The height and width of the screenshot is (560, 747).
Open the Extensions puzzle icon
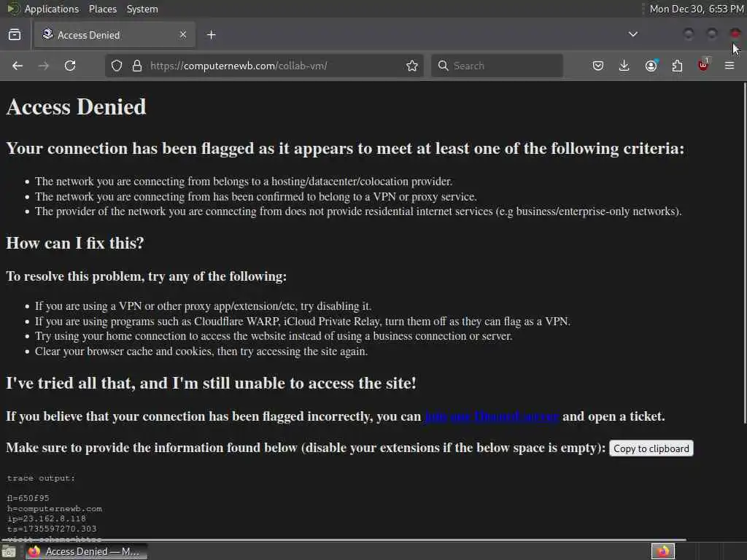point(677,66)
